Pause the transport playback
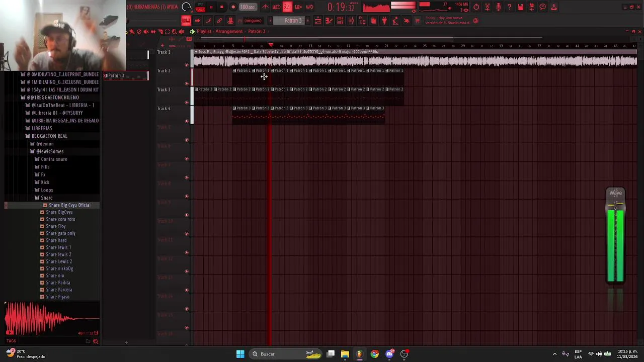The image size is (644, 362). point(211,7)
